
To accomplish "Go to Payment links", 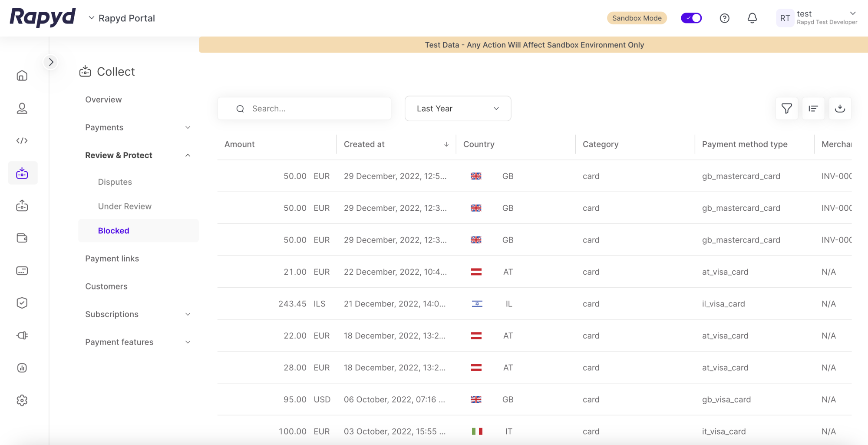I will [112, 259].
